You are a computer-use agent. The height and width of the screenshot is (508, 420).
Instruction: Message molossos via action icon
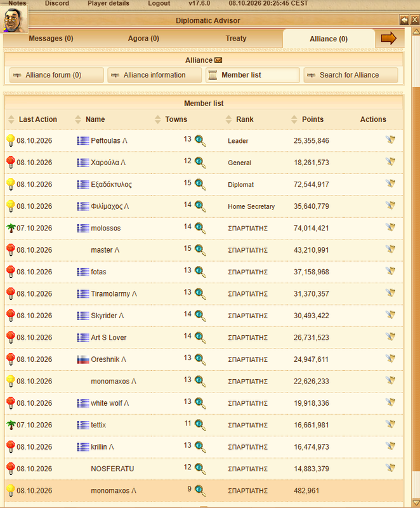tap(391, 227)
